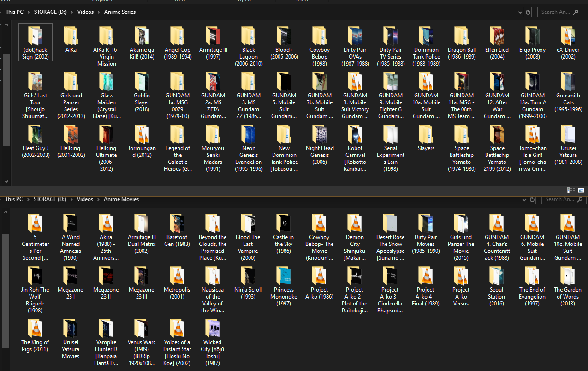The image size is (588, 371).
Task: Select the Blood+ (2005-2006) folder
Action: pyautogui.click(x=284, y=42)
